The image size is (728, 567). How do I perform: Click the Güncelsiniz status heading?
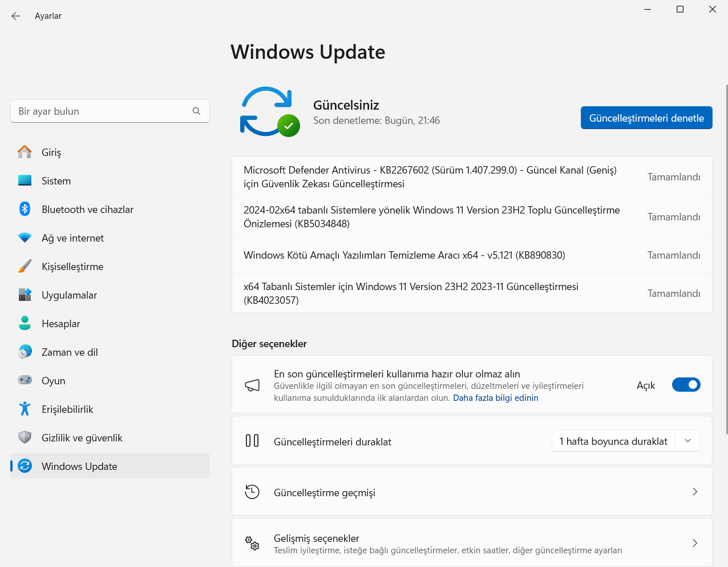[346, 105]
